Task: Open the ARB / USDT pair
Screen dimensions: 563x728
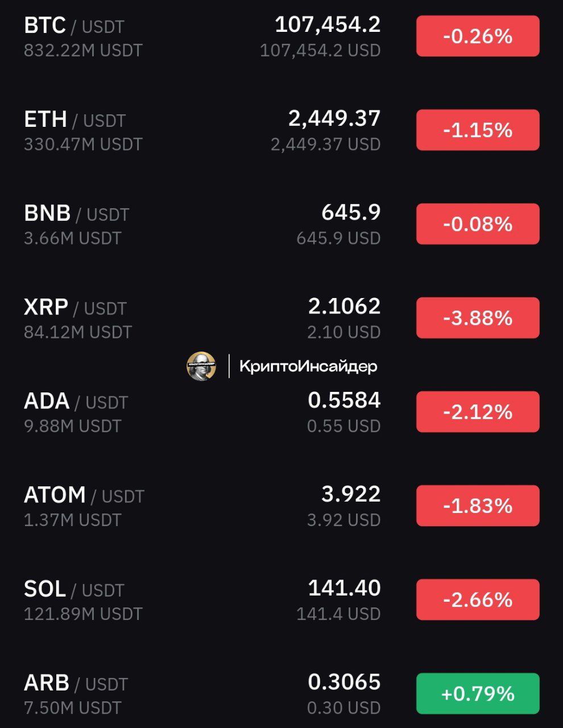Action: (x=281, y=693)
